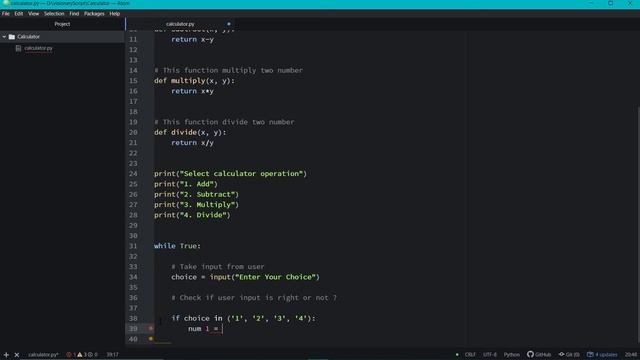Click '# Check if user input is right' comment
This screenshot has width=640, height=360.
point(254,298)
